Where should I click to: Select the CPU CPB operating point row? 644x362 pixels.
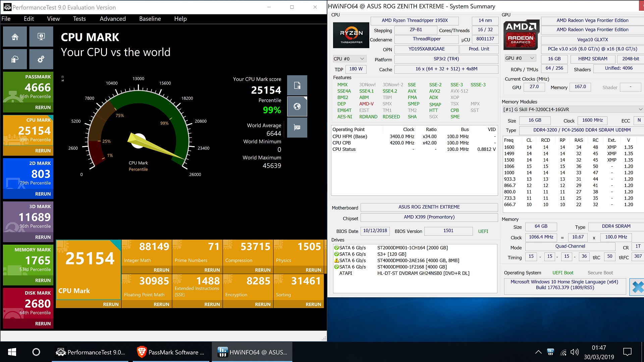(414, 143)
